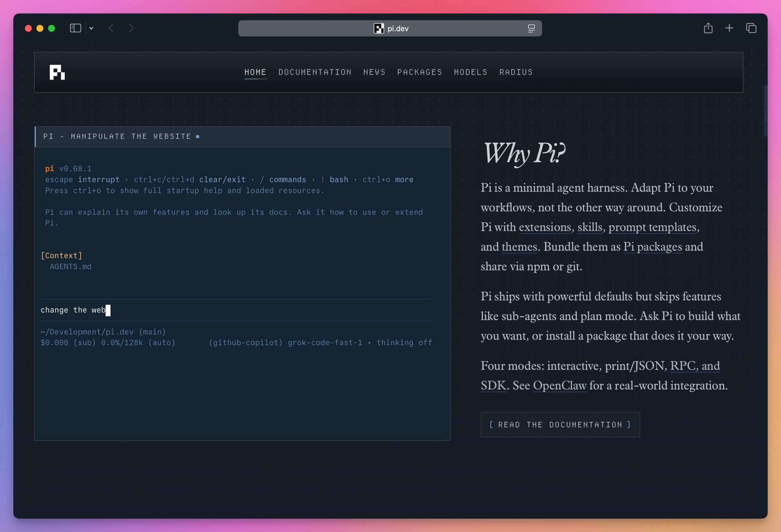
Task: Open the RADIUS nav item
Action: click(516, 72)
